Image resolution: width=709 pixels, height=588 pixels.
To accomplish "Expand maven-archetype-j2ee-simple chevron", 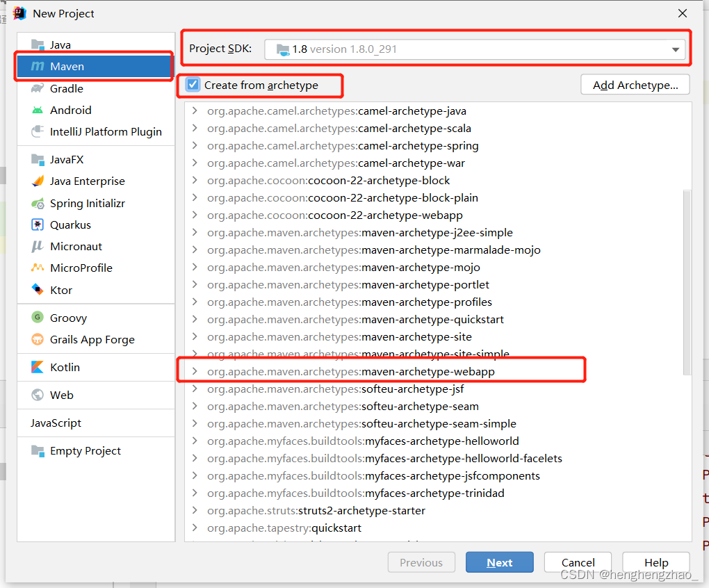I will 195,232.
